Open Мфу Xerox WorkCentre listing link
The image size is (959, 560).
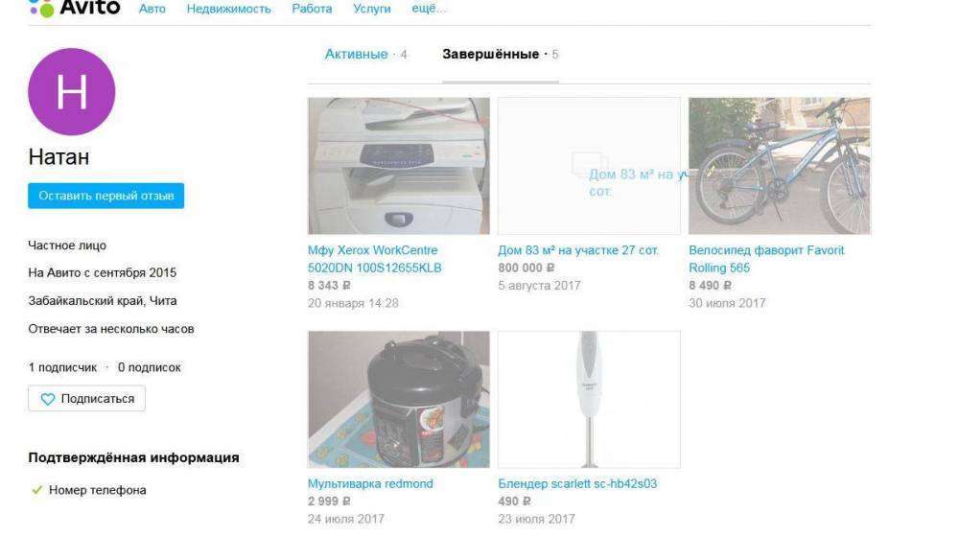point(374,259)
